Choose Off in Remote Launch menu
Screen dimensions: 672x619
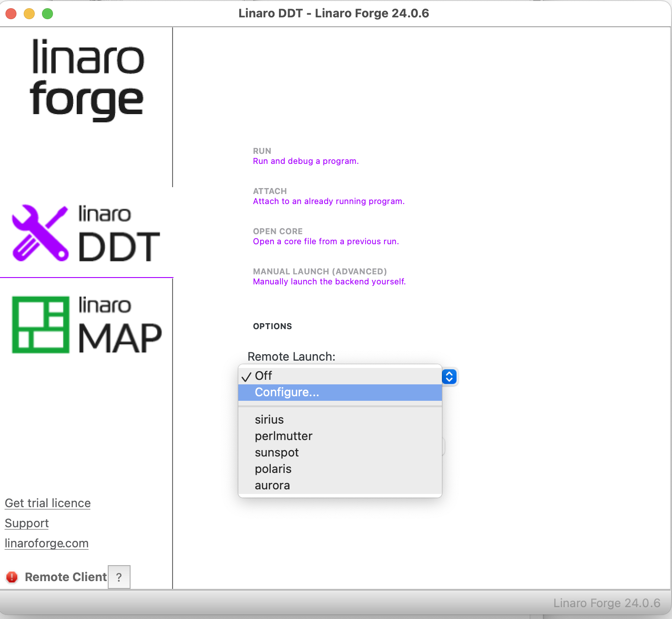[340, 376]
